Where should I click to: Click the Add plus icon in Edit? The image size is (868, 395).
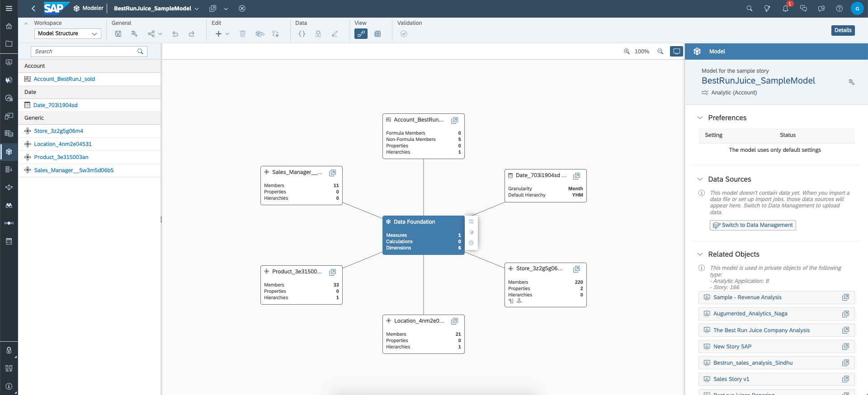coord(218,34)
